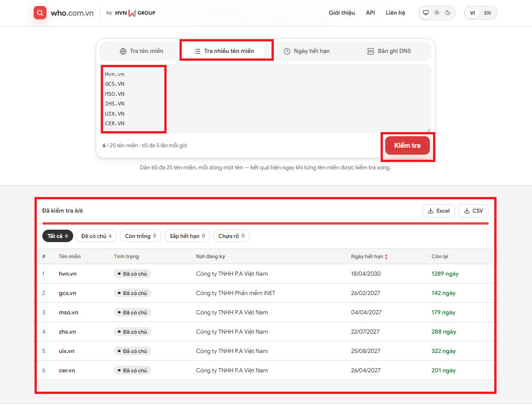Open the Bản ghi DNS tab
This screenshot has height=405, width=532.
(389, 51)
